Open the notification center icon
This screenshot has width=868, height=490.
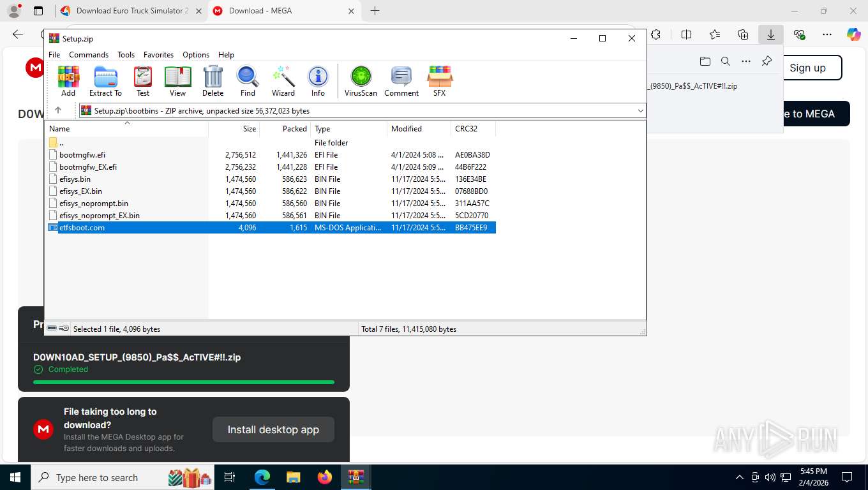click(847, 477)
